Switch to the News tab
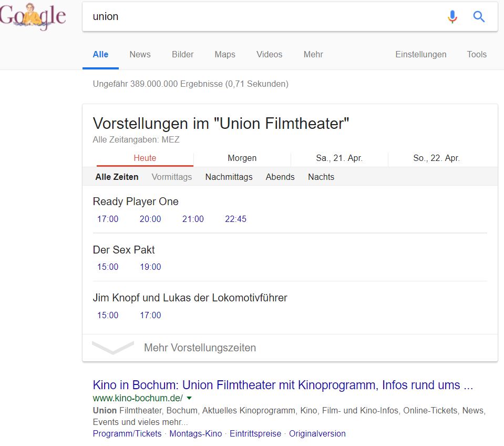This screenshot has width=504, height=446. [x=140, y=54]
